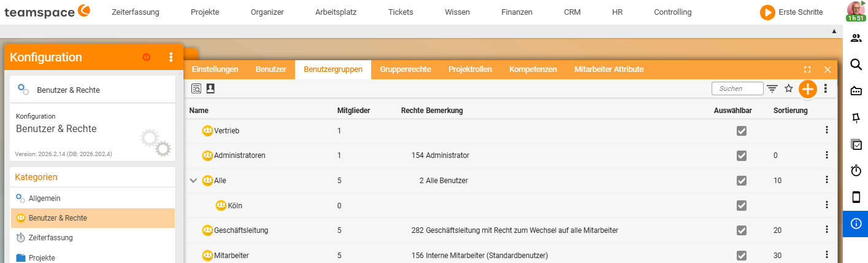Open the Projekte main menu

coord(205,12)
